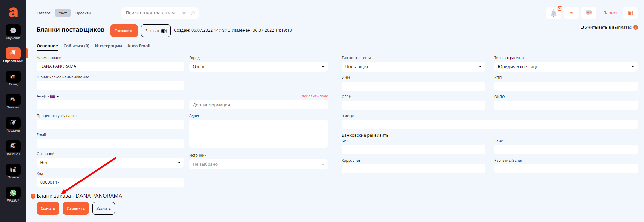Launch WAZZUP WhatsApp integration icon
The height and width of the screenshot is (222, 644).
coord(13,193)
